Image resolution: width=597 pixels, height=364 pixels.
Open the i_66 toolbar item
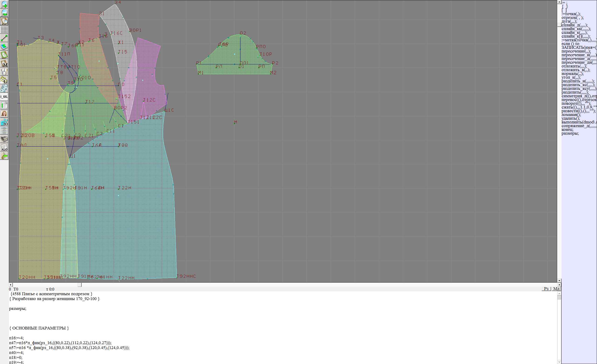[4, 97]
